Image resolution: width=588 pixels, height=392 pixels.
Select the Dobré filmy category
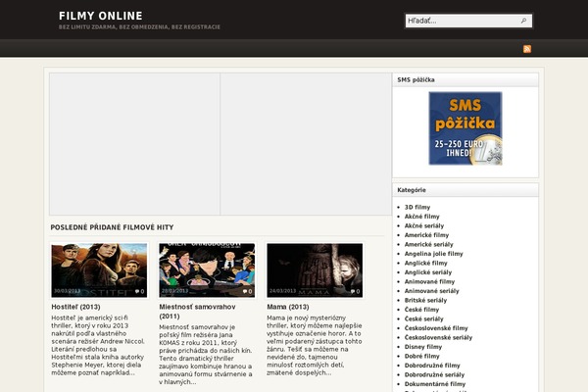coord(422,356)
